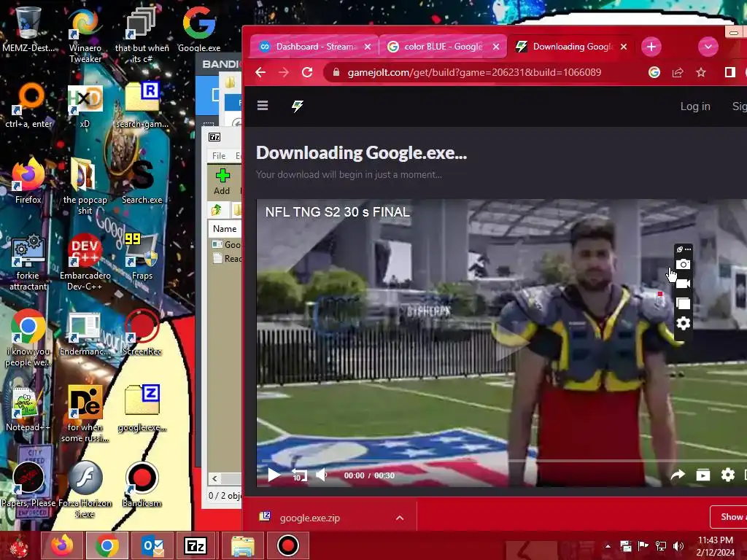Image resolution: width=747 pixels, height=560 pixels.
Task: Open the Notepad++ desktop shortcut
Action: click(x=28, y=408)
